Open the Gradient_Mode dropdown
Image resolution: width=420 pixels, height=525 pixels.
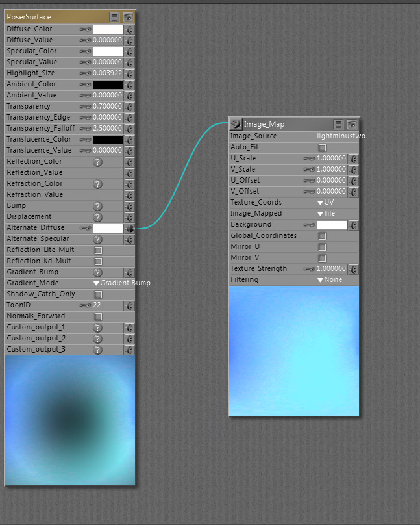click(122, 283)
